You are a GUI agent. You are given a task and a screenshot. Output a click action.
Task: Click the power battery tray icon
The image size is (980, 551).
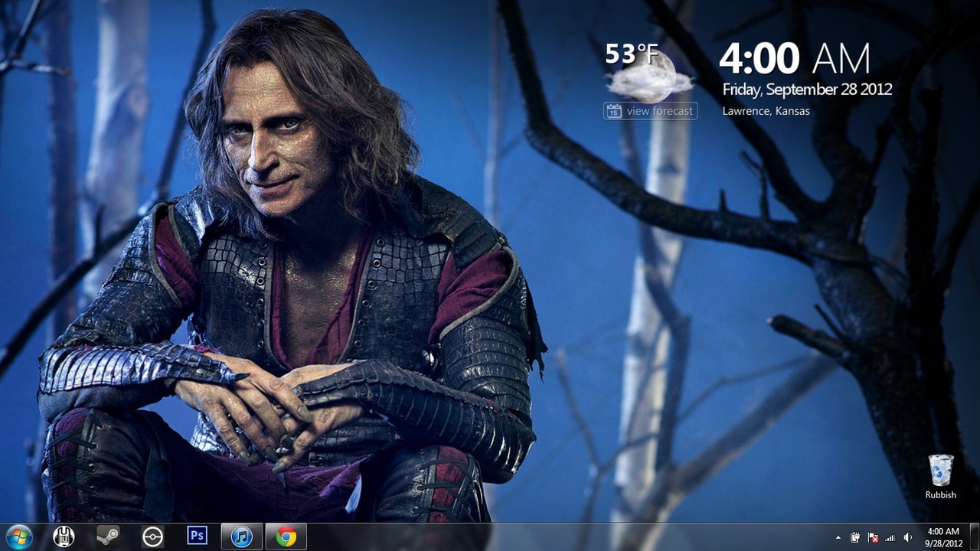(855, 537)
